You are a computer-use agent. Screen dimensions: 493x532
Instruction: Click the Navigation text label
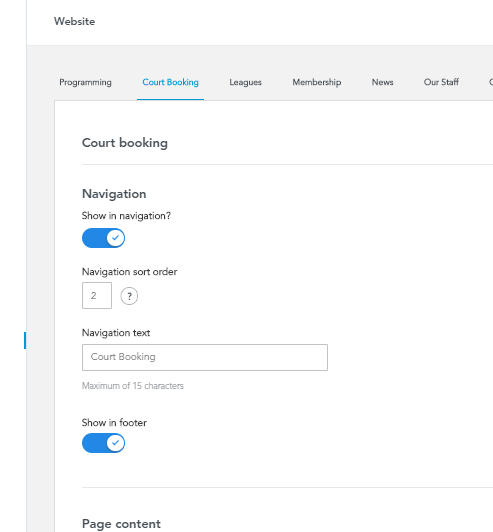pyautogui.click(x=116, y=333)
